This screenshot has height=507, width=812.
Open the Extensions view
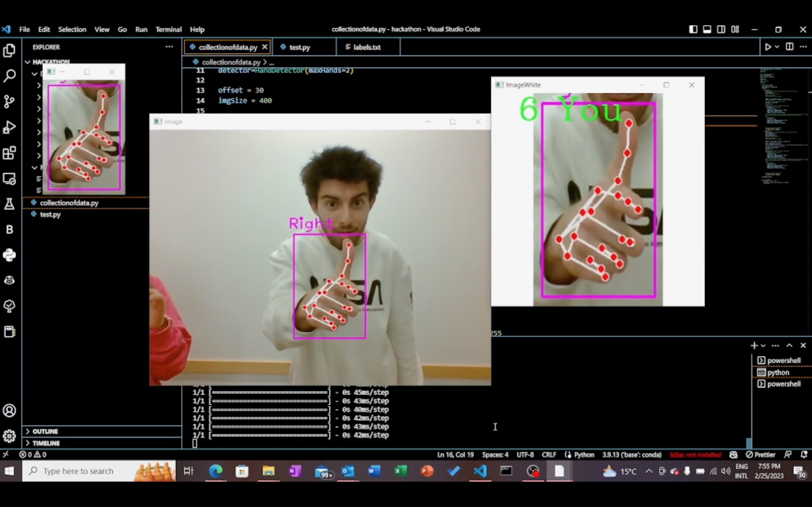point(9,153)
